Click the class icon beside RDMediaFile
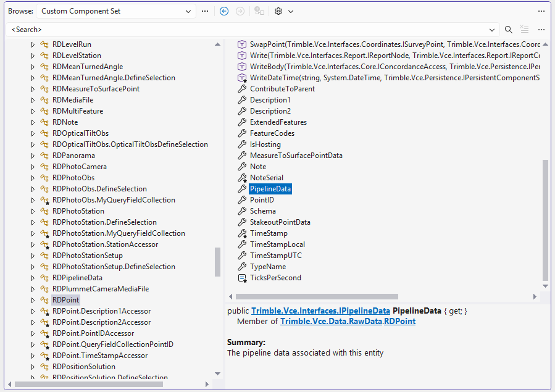The width and height of the screenshot is (555, 392). pyautogui.click(x=44, y=100)
